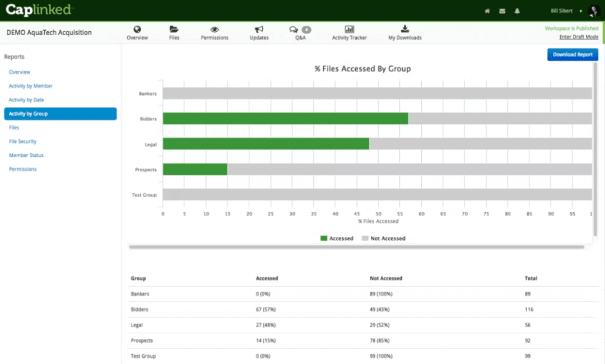Image resolution: width=605 pixels, height=364 pixels.
Task: Toggle the Accessed legend in the chart
Action: coord(337,238)
